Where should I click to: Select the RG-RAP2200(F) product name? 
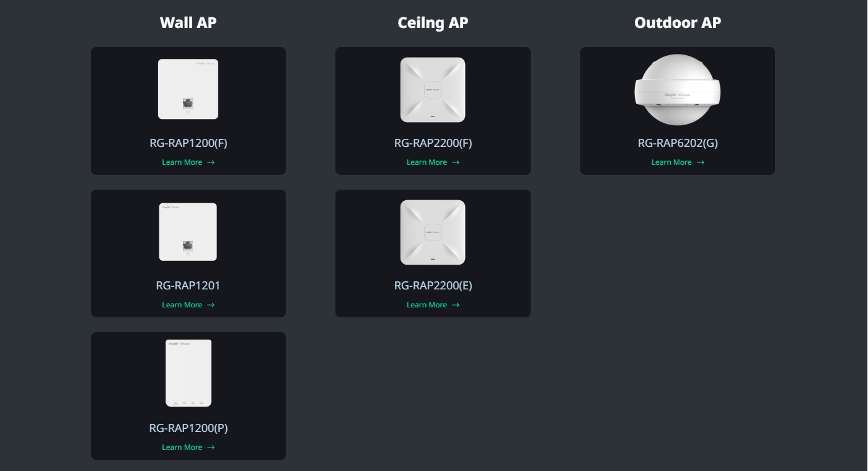click(433, 143)
